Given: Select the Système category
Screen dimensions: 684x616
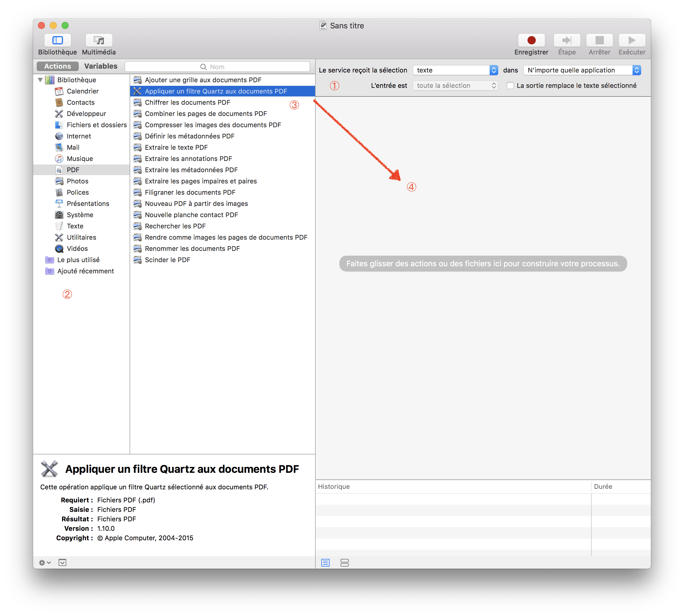Looking at the screenshot, I should click(x=82, y=215).
